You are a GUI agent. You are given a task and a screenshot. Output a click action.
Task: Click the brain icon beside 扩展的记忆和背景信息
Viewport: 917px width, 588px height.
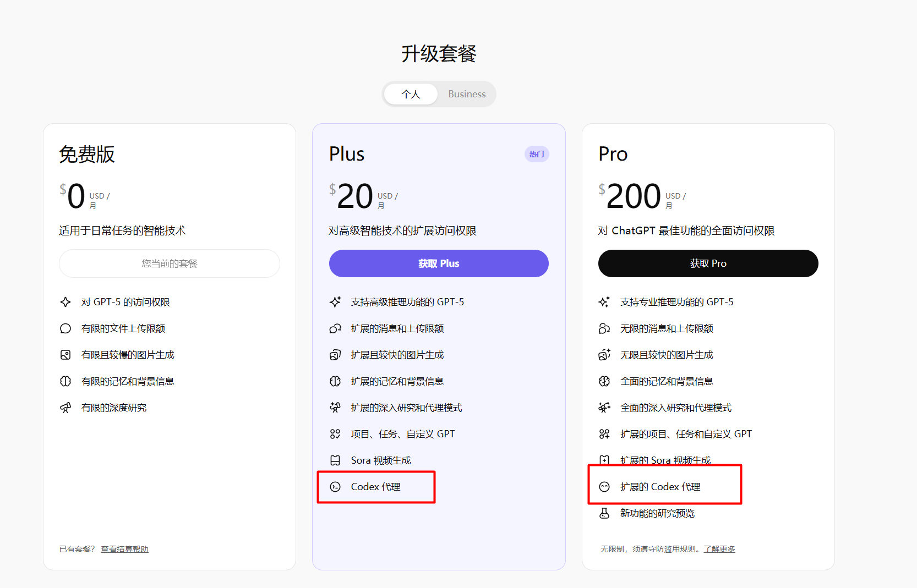pyautogui.click(x=335, y=381)
